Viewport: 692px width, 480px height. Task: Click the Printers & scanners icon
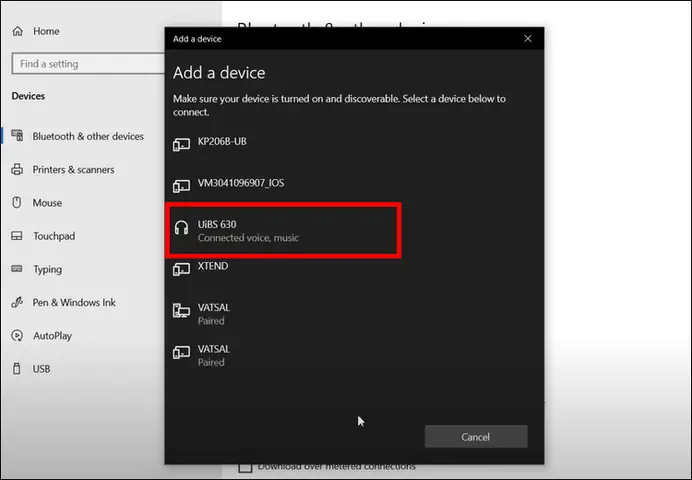pos(17,169)
